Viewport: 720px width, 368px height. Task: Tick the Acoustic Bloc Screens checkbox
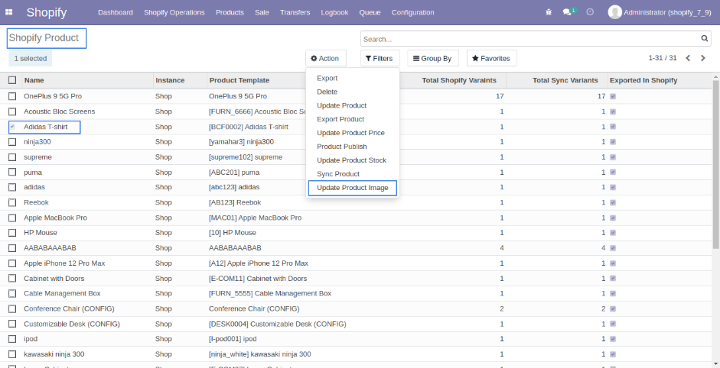12,111
